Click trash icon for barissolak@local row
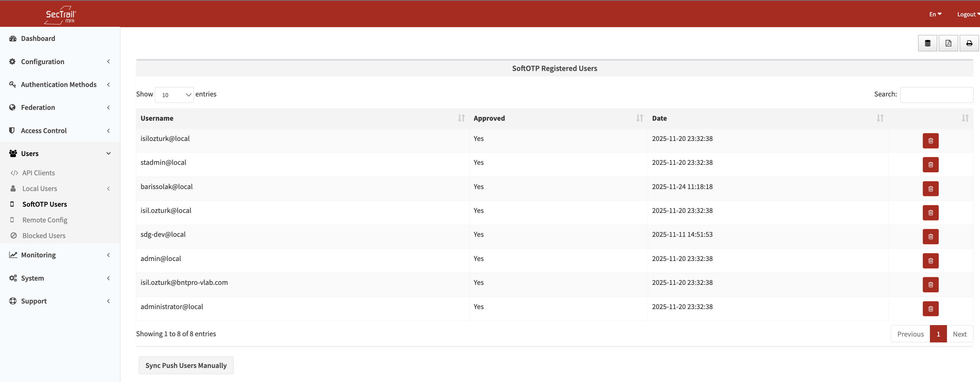Image resolution: width=980 pixels, height=382 pixels. click(930, 189)
